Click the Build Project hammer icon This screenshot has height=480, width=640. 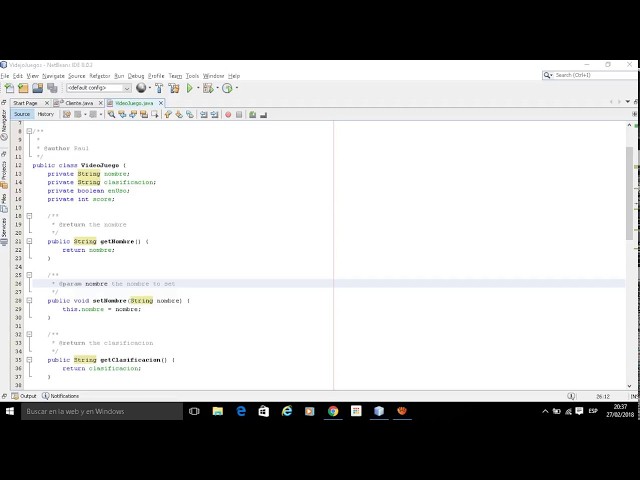tap(159, 88)
